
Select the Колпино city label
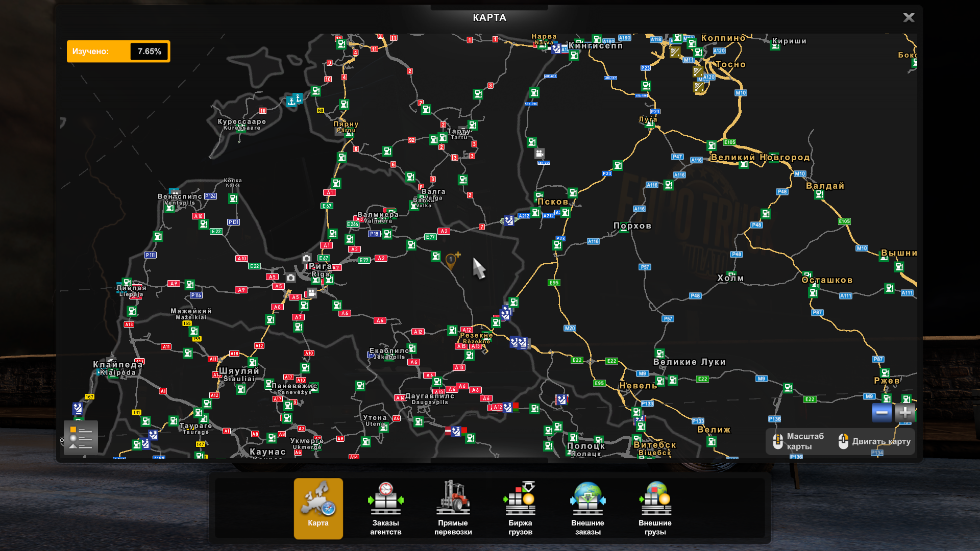pos(723,38)
